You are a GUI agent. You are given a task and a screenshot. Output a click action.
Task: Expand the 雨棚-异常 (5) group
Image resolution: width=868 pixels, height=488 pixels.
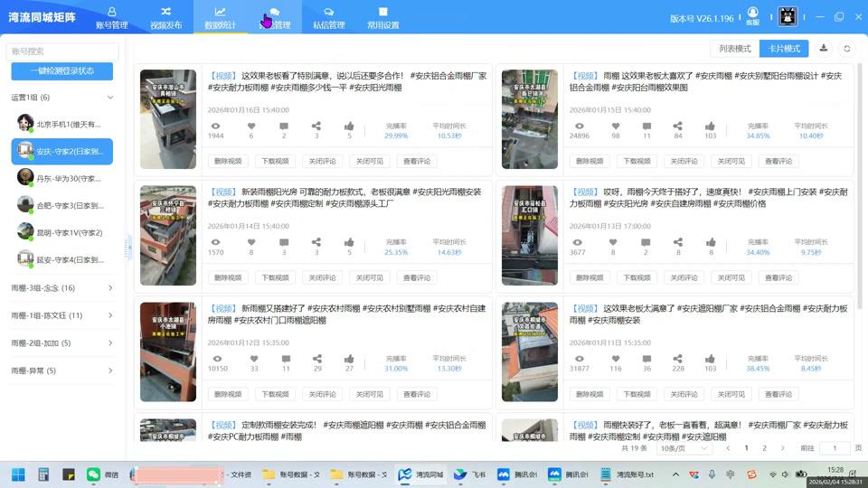tap(62, 371)
